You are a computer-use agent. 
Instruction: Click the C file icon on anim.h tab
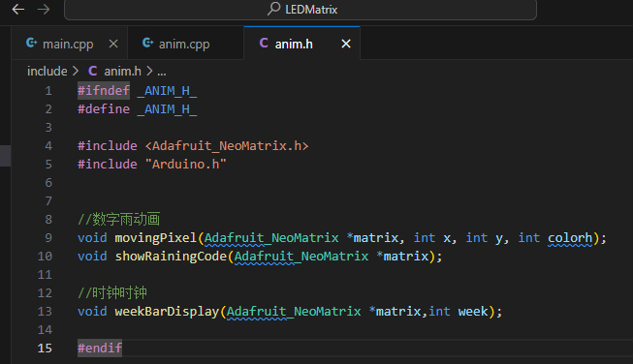(264, 43)
